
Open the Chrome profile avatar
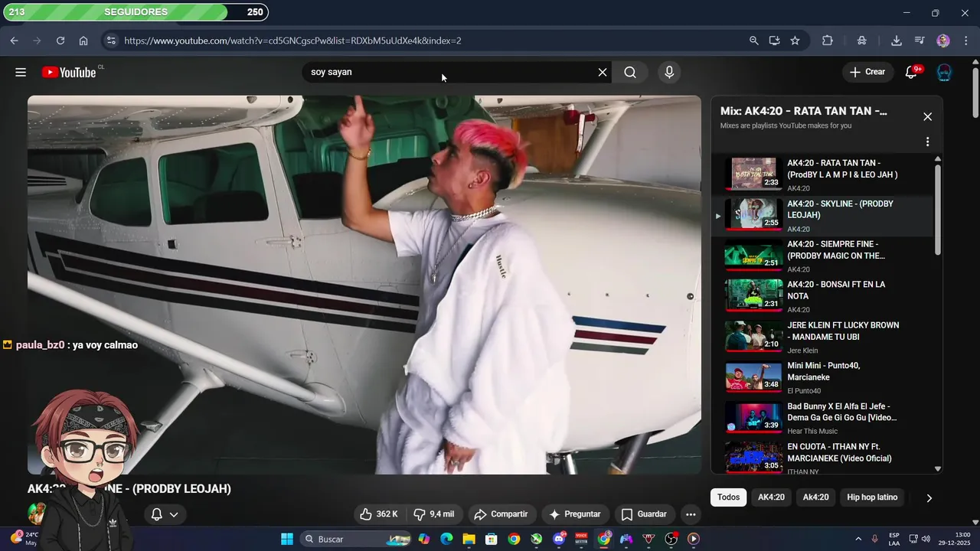pyautogui.click(x=943, y=41)
